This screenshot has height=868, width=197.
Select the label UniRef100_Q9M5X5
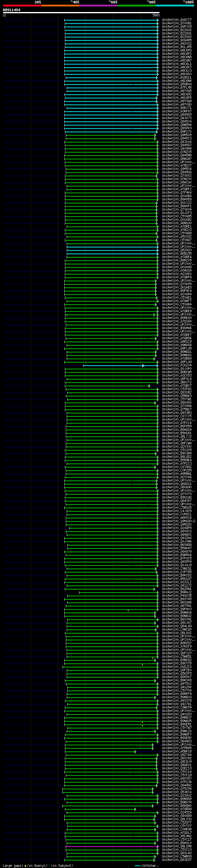point(176,135)
